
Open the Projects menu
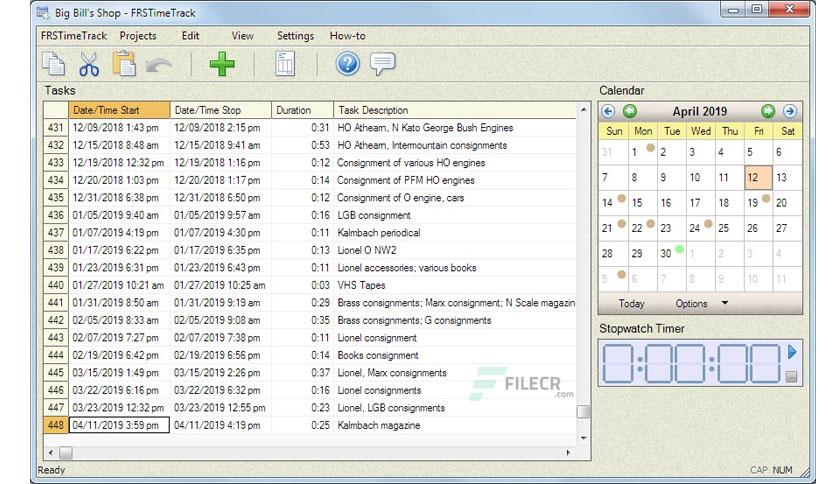tap(138, 36)
